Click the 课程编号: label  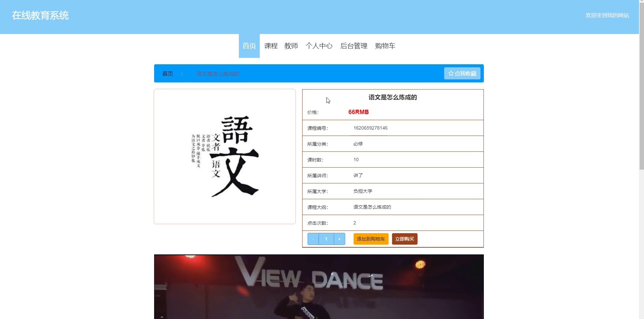click(x=318, y=128)
